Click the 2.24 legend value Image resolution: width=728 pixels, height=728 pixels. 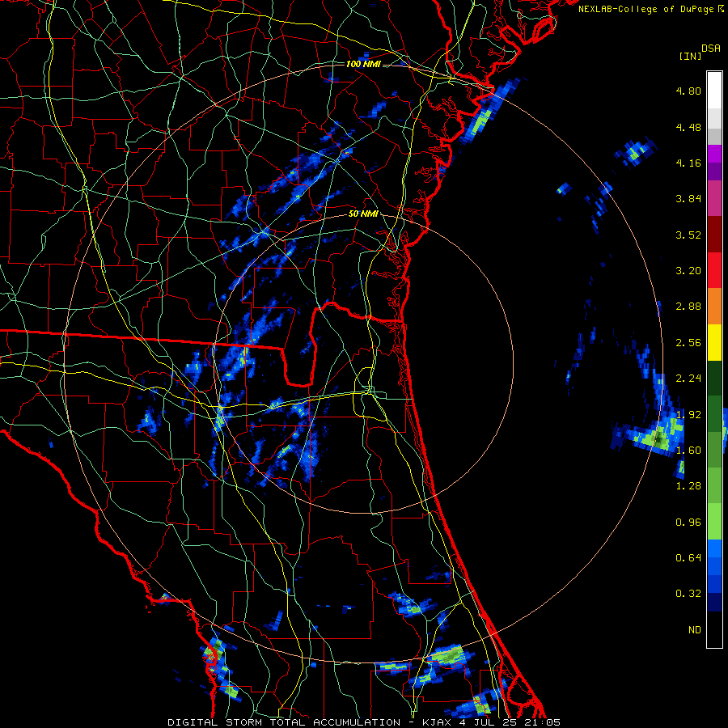point(688,379)
